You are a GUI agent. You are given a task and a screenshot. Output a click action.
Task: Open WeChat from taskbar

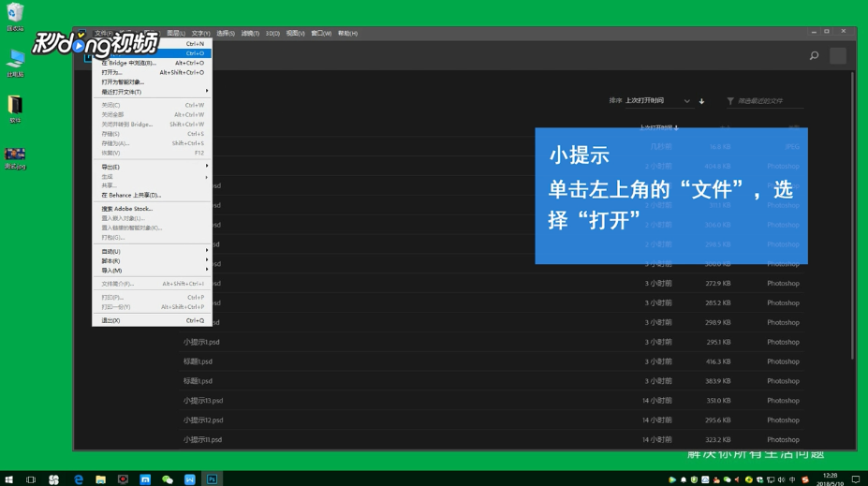click(168, 479)
